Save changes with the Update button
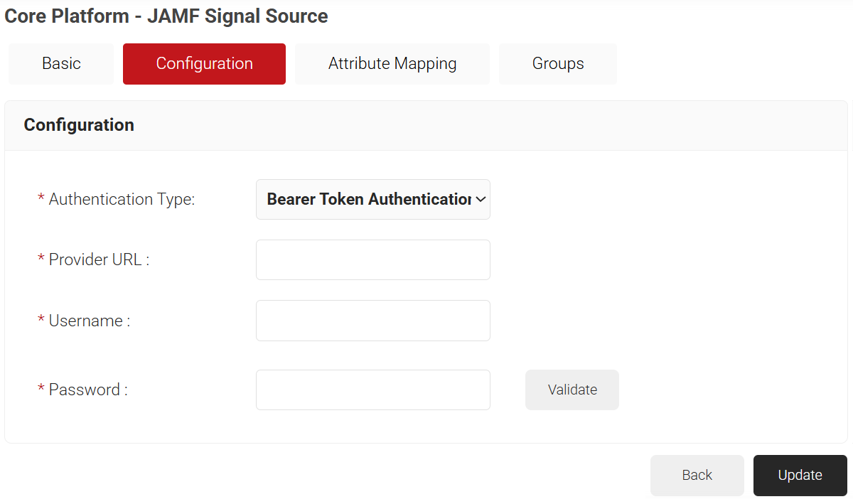The height and width of the screenshot is (504, 853). pyautogui.click(x=800, y=476)
